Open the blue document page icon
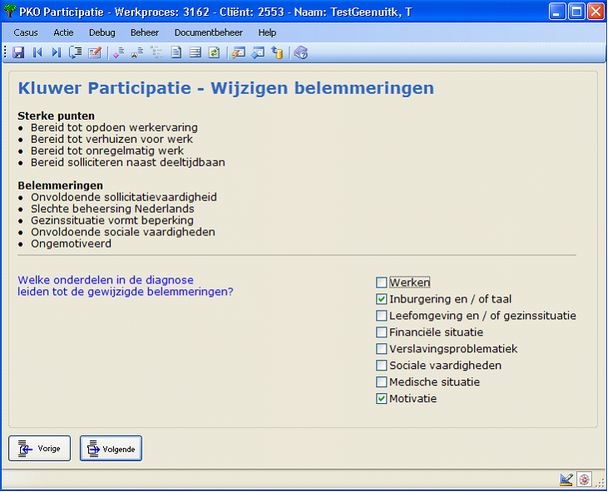 [x=176, y=52]
